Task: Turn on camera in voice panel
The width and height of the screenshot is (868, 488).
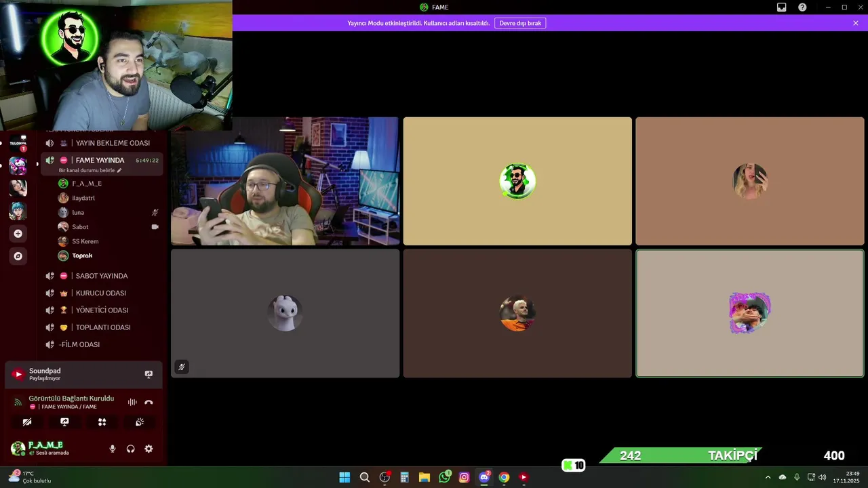Action: point(27,422)
